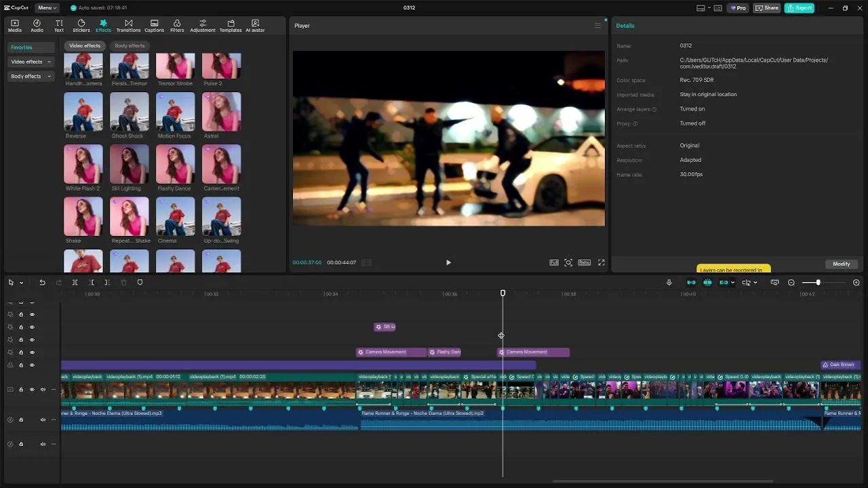Toggle clip linkage in the timeline
Screen dimensions: 868x488
point(724,283)
